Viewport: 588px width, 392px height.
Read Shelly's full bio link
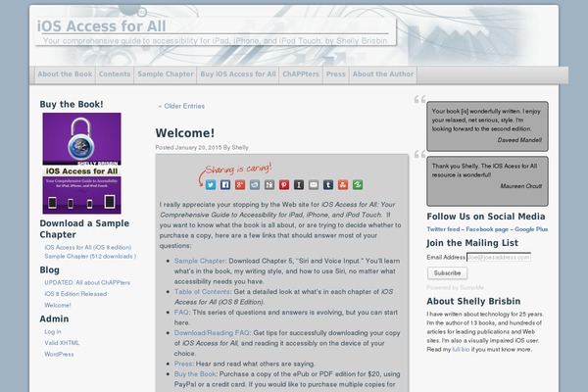pyautogui.click(x=461, y=349)
